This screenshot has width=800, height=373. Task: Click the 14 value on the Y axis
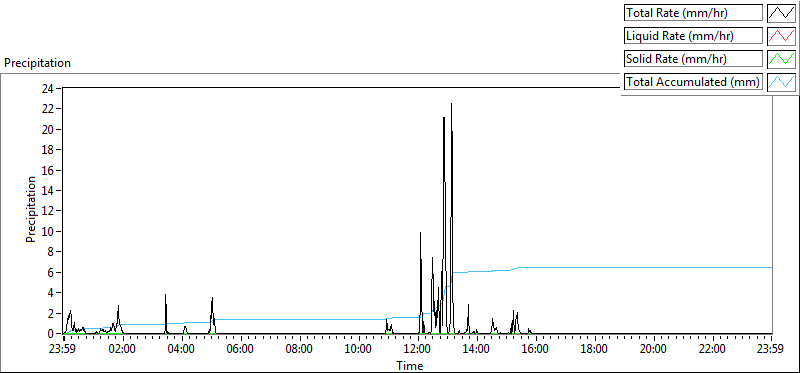48,190
